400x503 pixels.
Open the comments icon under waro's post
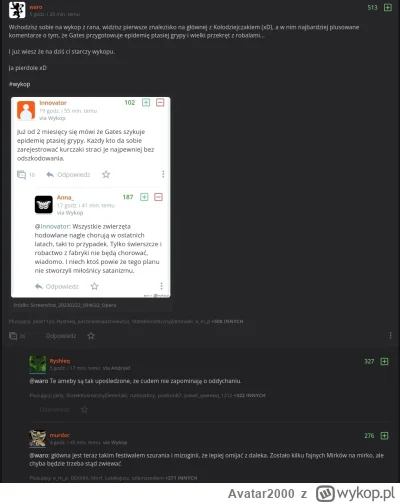(13, 336)
